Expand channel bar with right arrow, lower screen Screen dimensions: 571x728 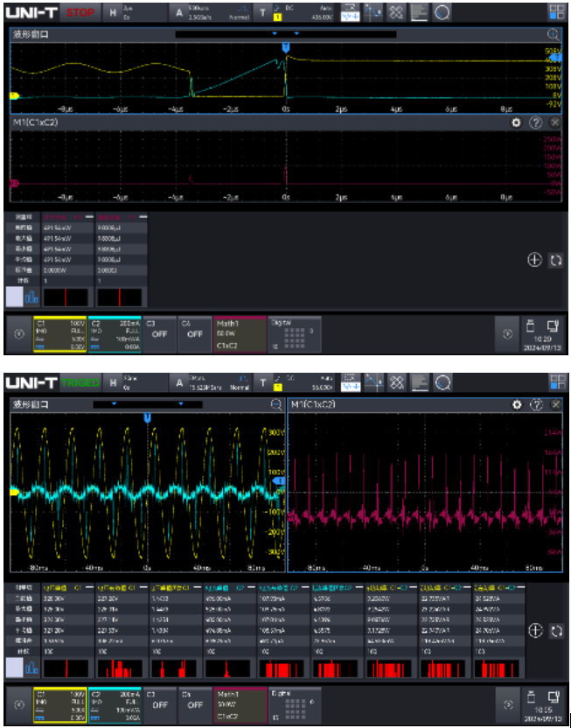pyautogui.click(x=505, y=702)
